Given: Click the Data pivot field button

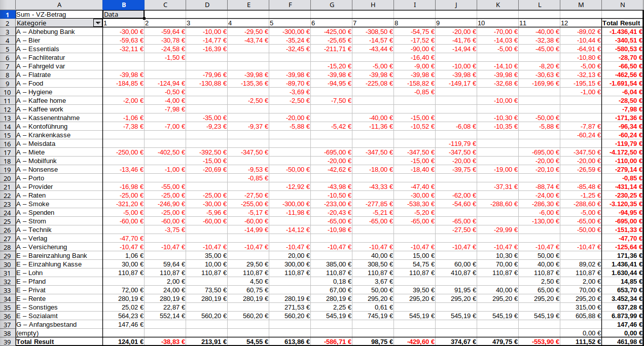Looking at the screenshot, I should click(123, 15).
